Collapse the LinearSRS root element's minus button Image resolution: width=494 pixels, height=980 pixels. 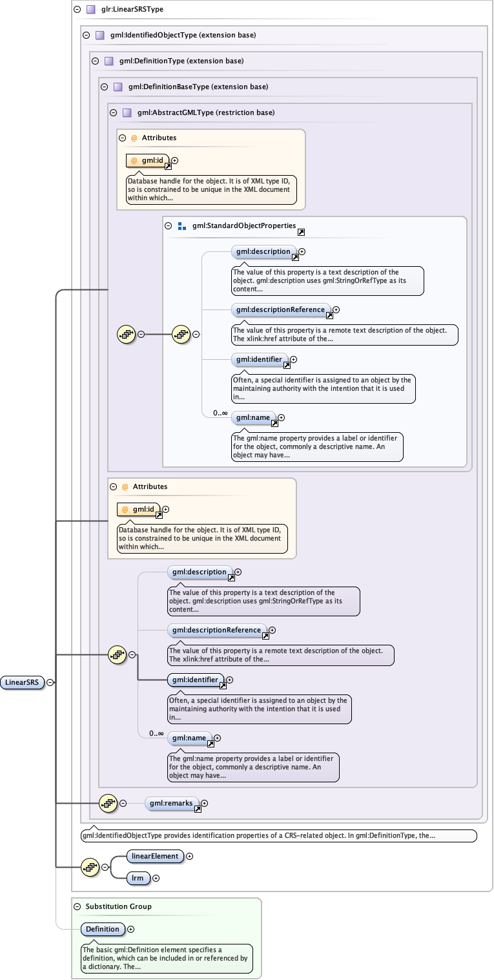point(50,682)
